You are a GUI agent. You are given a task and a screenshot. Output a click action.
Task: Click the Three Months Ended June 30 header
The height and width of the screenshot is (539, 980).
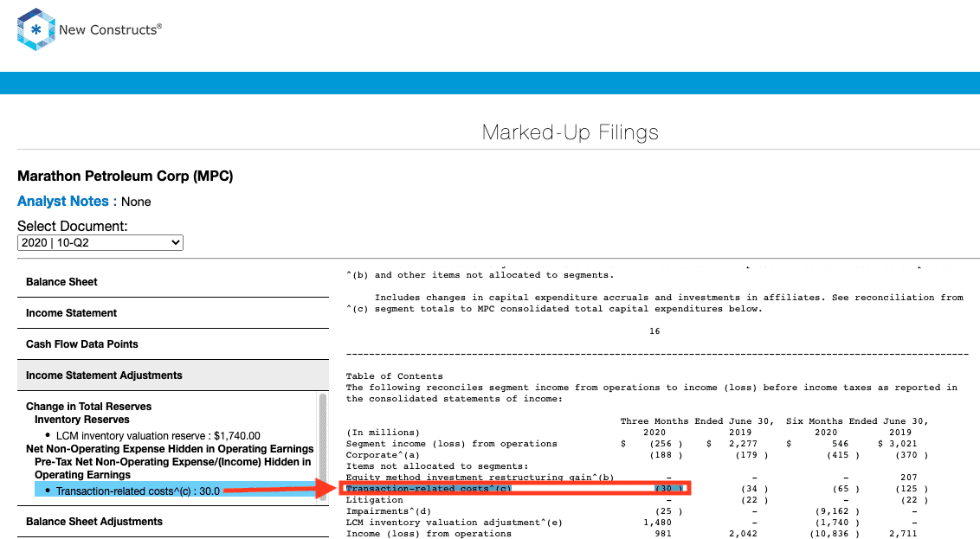click(697, 421)
